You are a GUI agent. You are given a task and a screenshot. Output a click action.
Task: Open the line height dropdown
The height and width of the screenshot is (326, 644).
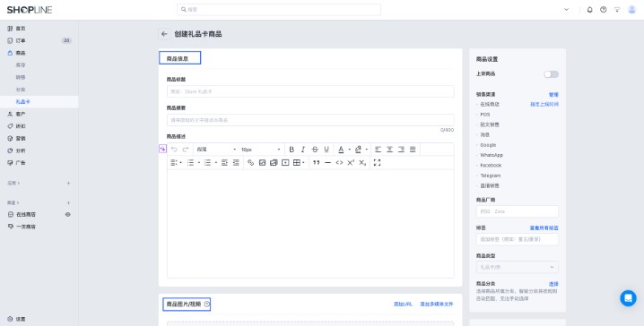pyautogui.click(x=176, y=163)
